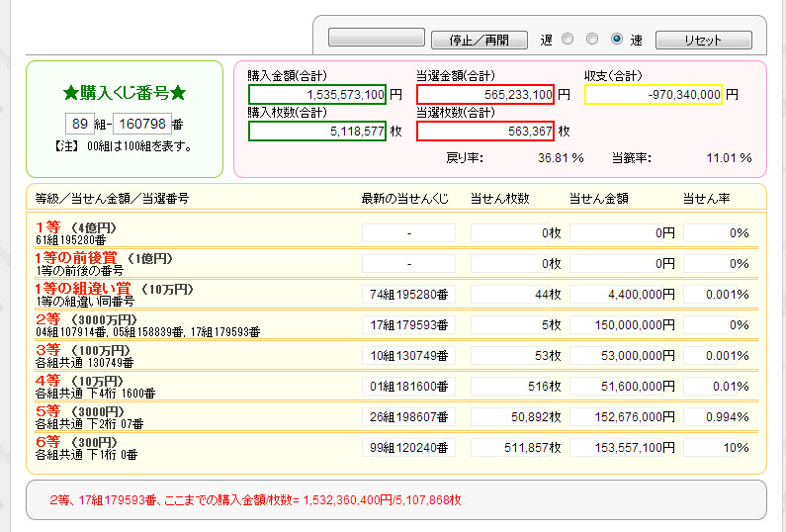Click the ★購入くじ番号★ heading

(125, 93)
